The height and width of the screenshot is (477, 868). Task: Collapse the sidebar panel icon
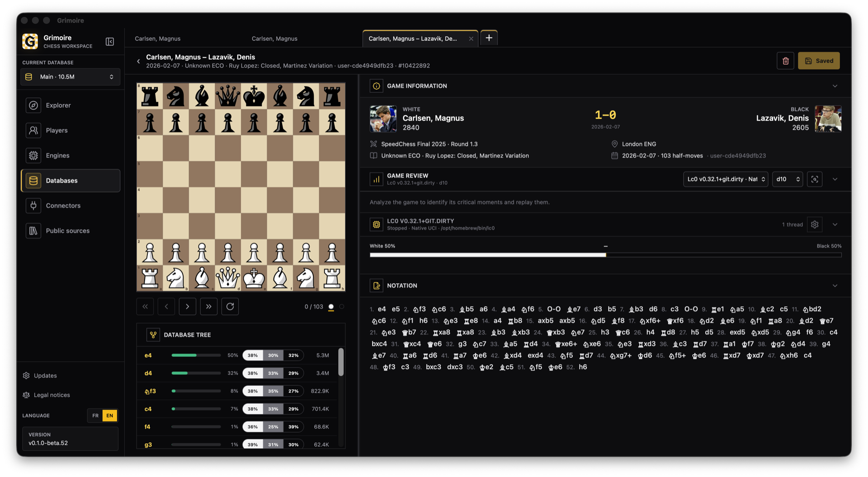point(110,42)
